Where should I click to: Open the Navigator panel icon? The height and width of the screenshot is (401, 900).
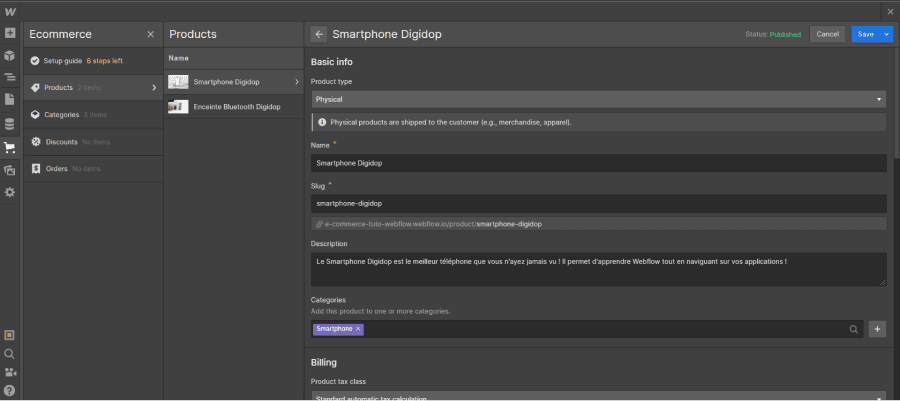coord(10,77)
